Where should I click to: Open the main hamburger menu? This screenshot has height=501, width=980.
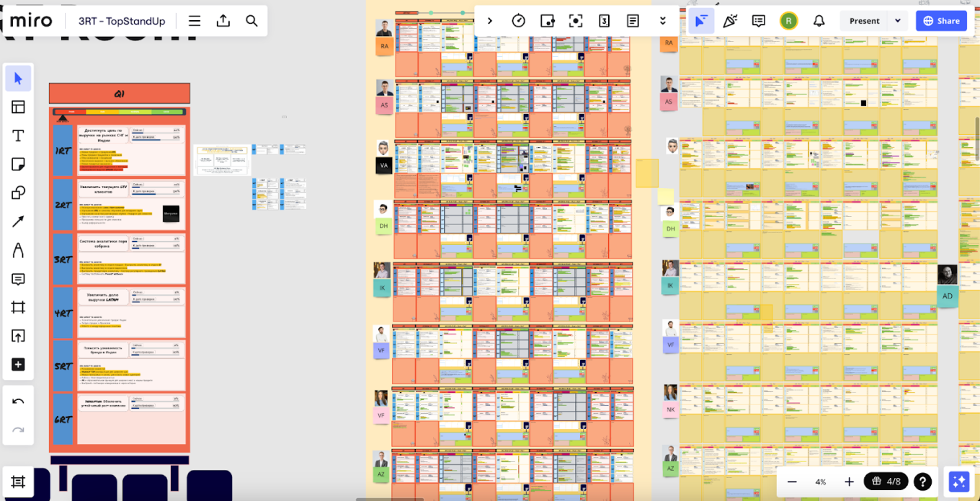click(x=195, y=21)
